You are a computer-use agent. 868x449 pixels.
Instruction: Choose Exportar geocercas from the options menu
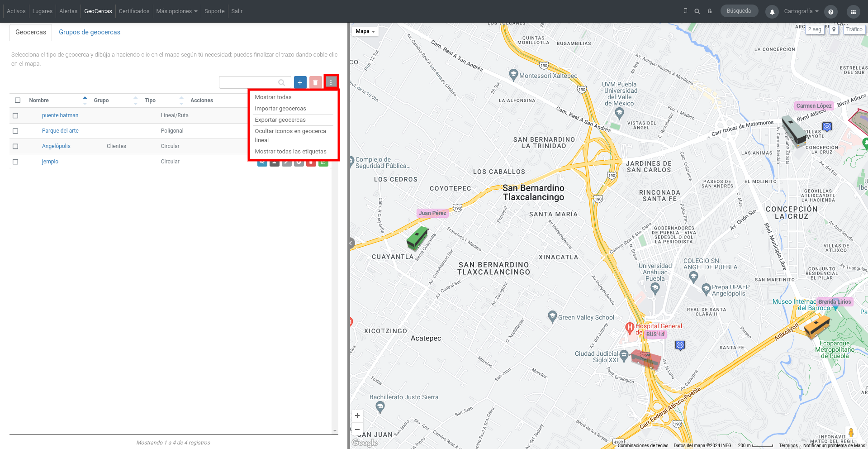(280, 120)
